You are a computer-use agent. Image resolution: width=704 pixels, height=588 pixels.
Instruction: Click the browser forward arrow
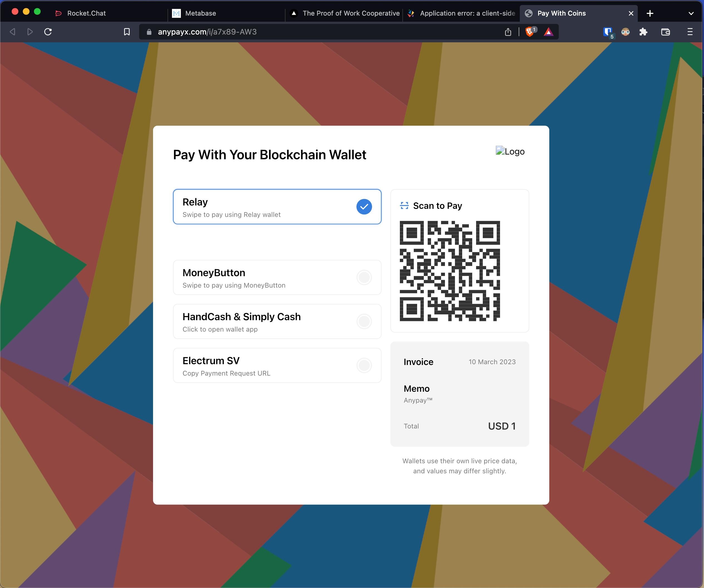click(x=30, y=32)
